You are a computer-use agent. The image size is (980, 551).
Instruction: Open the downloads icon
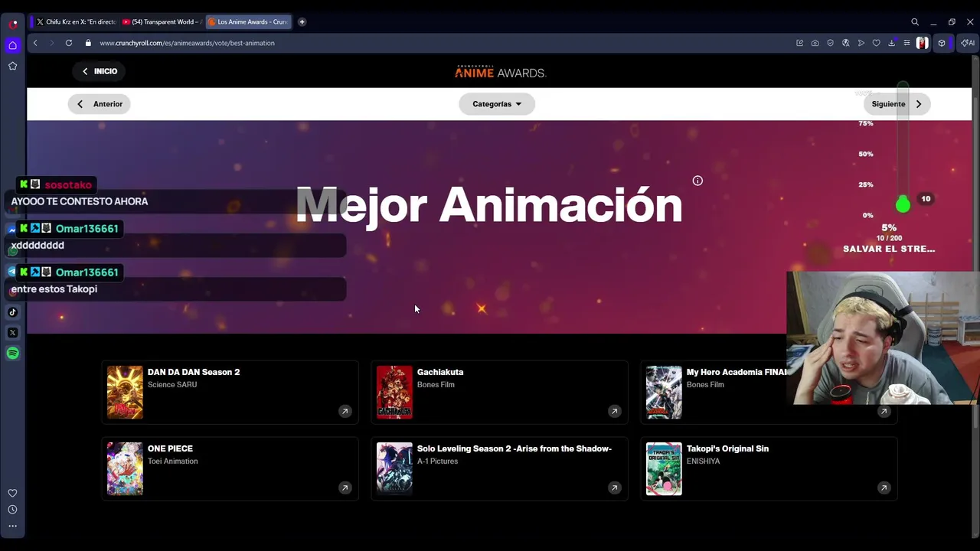click(891, 43)
